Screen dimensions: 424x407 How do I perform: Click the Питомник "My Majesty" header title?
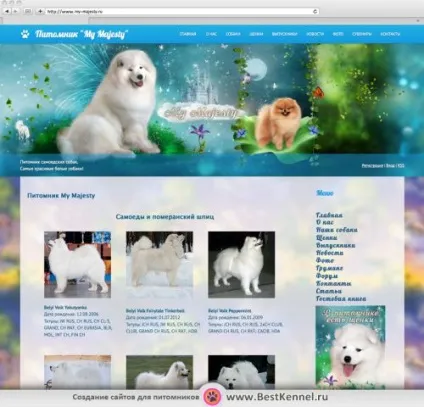(82, 34)
